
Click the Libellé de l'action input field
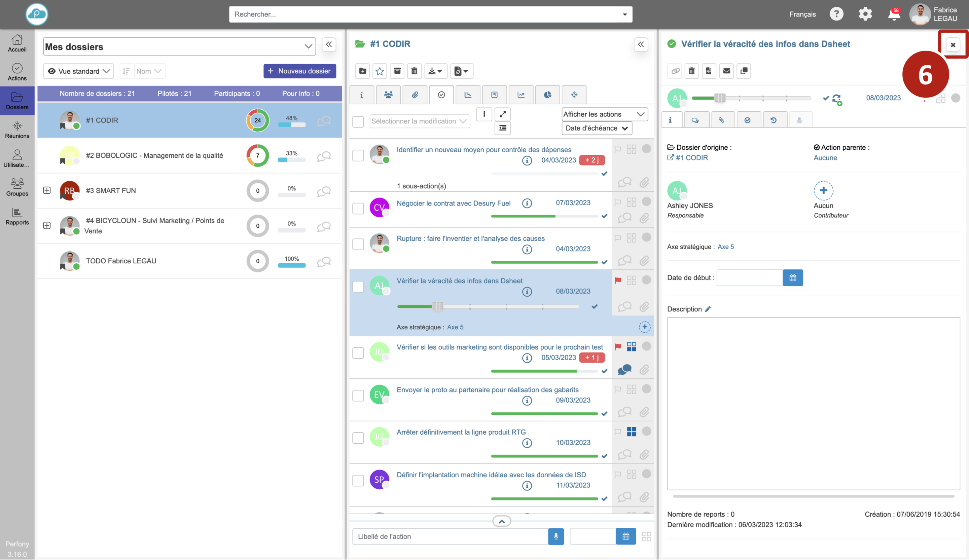coord(450,536)
